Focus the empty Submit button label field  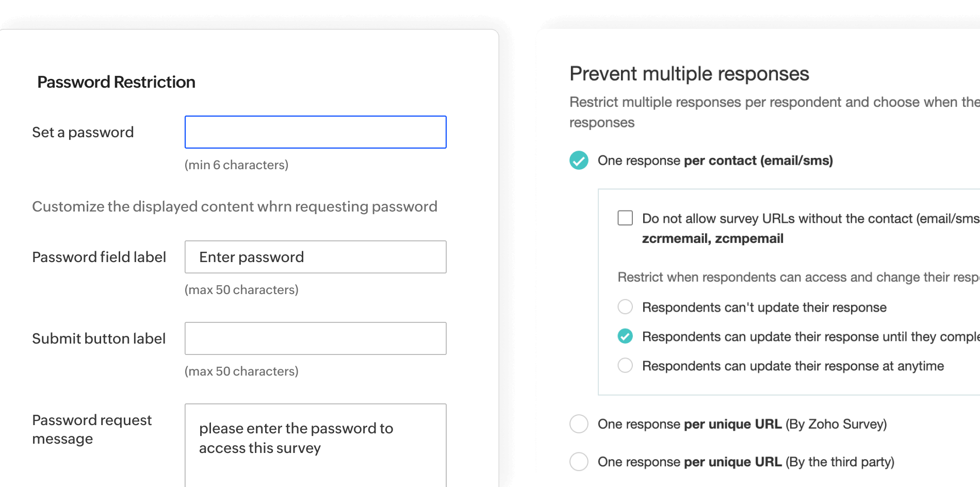coord(315,338)
